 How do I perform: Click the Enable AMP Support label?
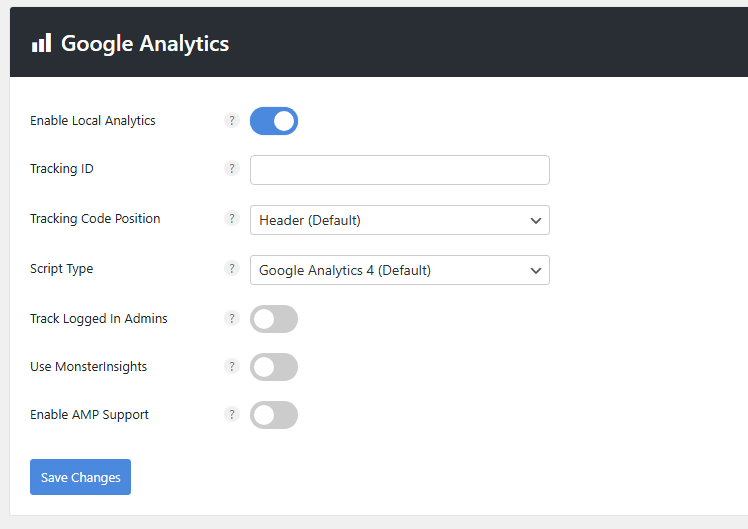[x=89, y=415]
